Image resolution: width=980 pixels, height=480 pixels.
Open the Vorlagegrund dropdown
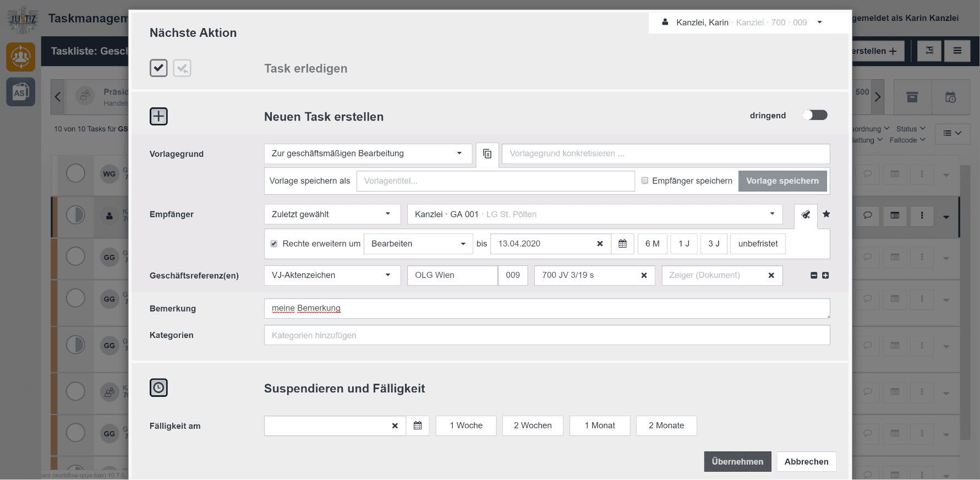(x=368, y=154)
